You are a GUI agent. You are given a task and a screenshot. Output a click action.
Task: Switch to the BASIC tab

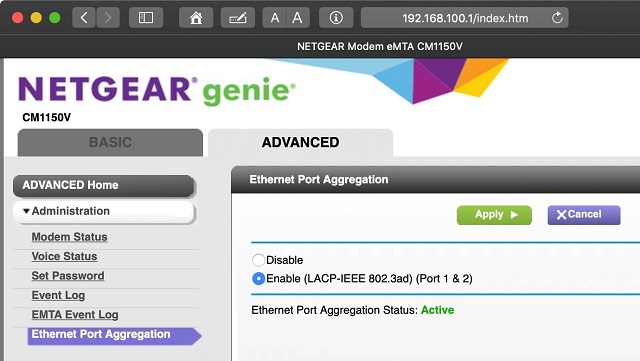[110, 143]
